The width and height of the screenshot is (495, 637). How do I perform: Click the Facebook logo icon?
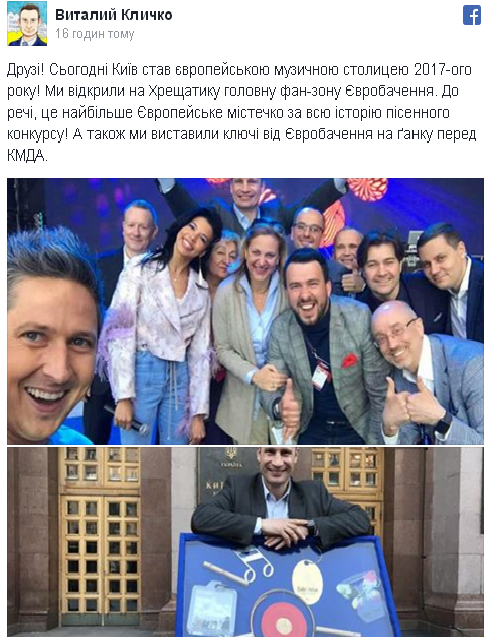[472, 15]
